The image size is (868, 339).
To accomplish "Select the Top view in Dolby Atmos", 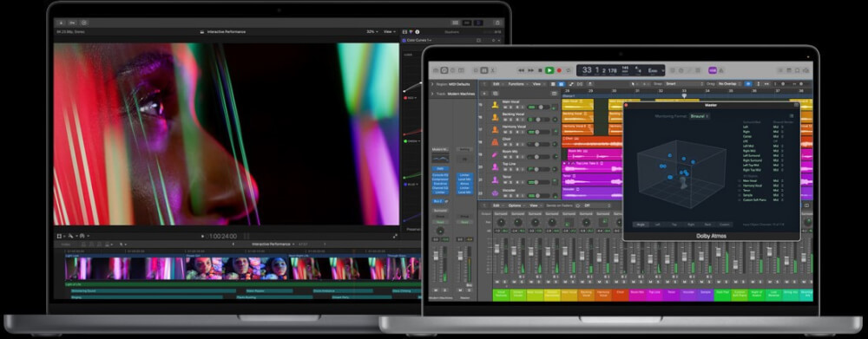I will (x=674, y=225).
